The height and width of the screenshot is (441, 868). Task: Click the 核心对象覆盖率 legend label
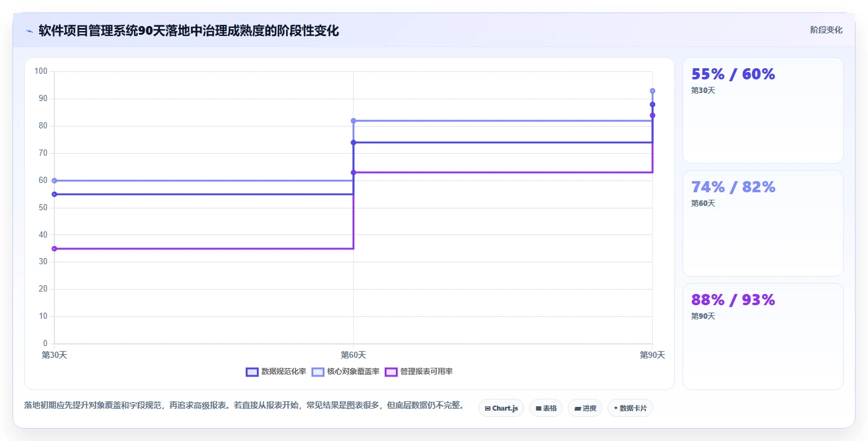coord(353,372)
